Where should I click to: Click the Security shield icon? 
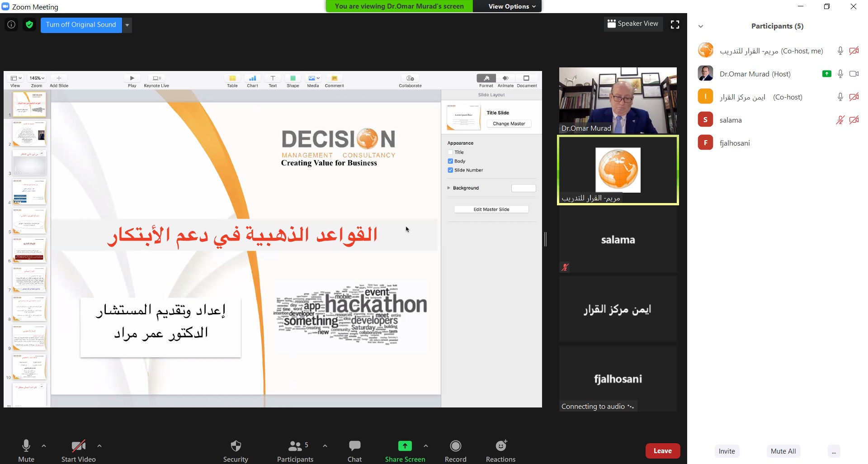point(236,446)
